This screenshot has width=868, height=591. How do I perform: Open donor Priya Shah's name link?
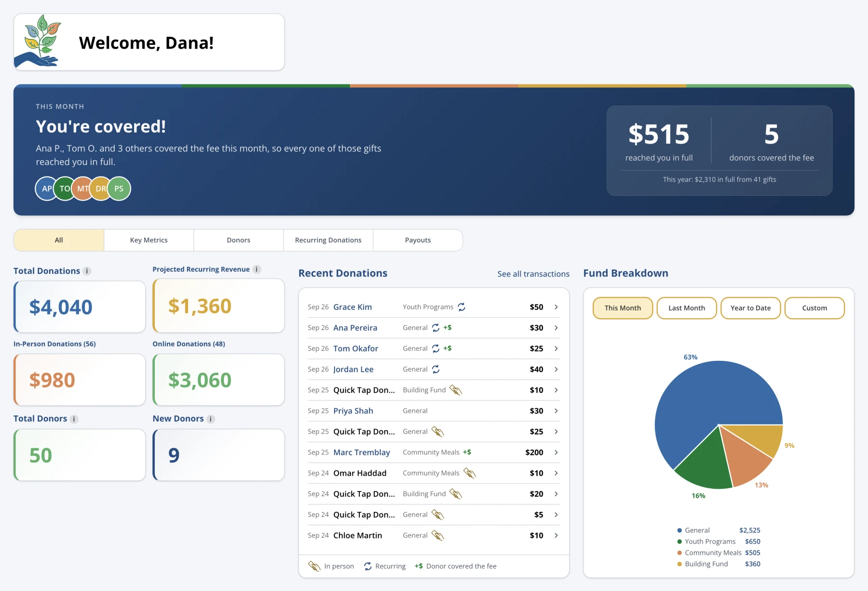[x=353, y=411]
